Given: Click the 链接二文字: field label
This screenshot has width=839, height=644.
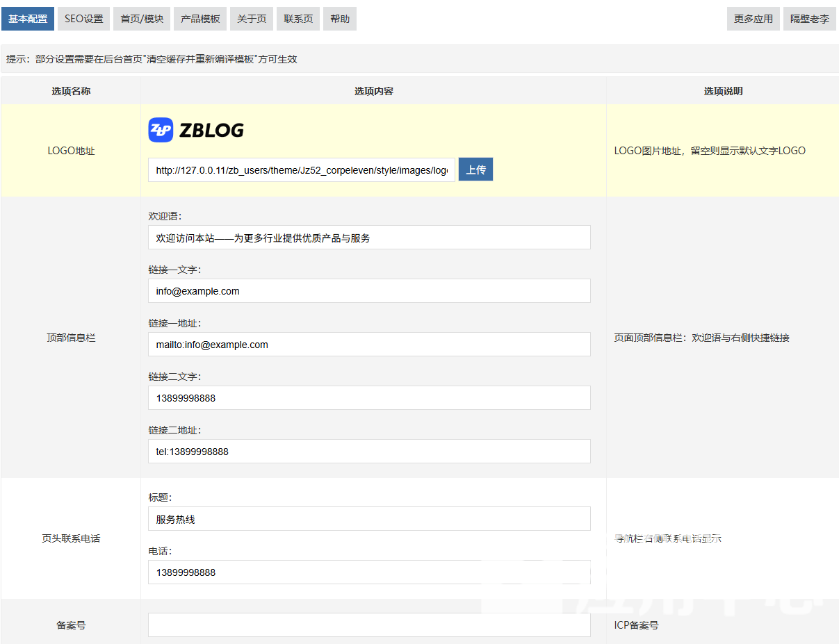Looking at the screenshot, I should tap(174, 377).
